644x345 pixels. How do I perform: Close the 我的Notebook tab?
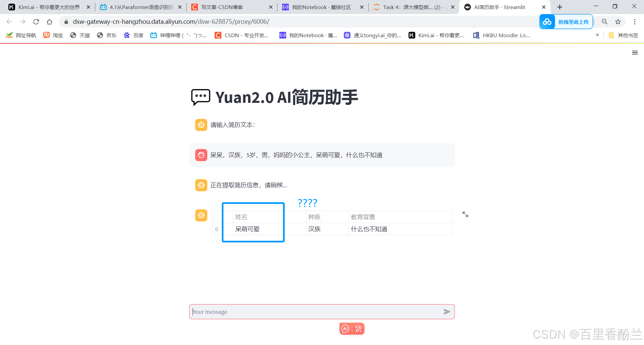(x=362, y=7)
